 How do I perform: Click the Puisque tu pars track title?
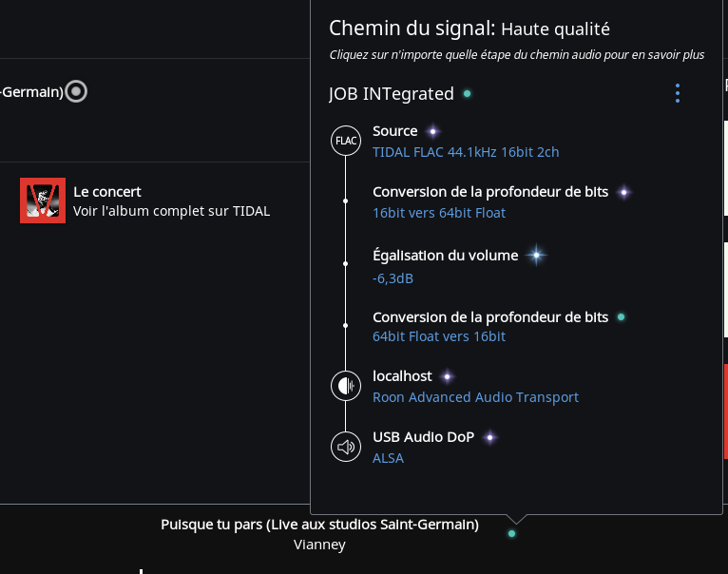319,525
